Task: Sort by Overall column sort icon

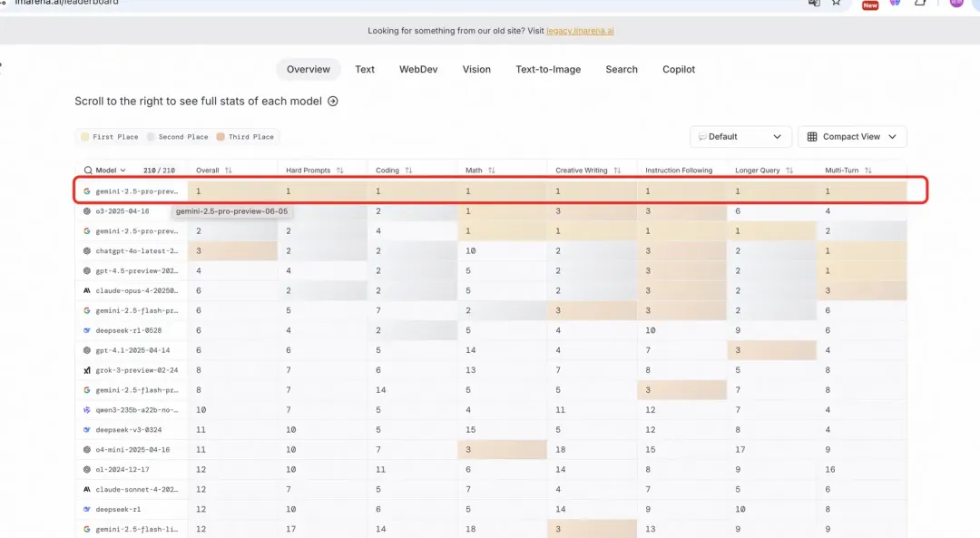Action: click(x=229, y=171)
